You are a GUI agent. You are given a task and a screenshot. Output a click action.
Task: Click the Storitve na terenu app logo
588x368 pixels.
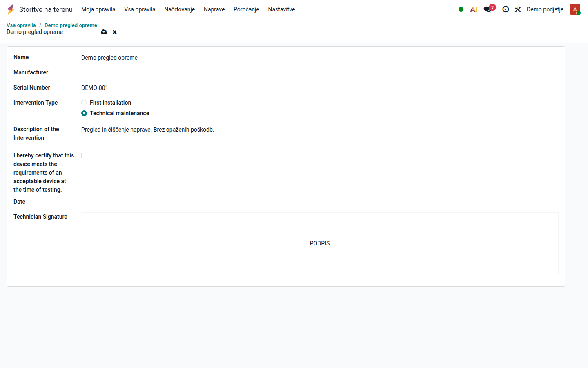(x=11, y=9)
